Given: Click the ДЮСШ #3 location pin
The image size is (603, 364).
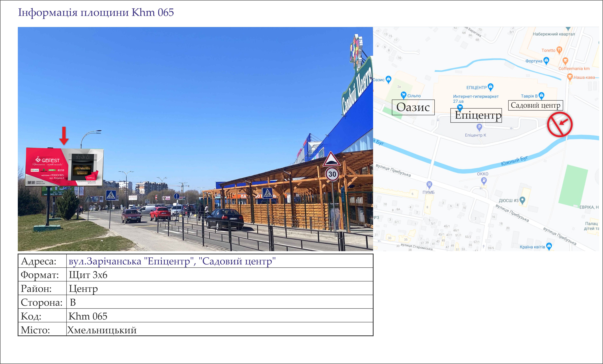Looking at the screenshot, I should click(x=522, y=200).
